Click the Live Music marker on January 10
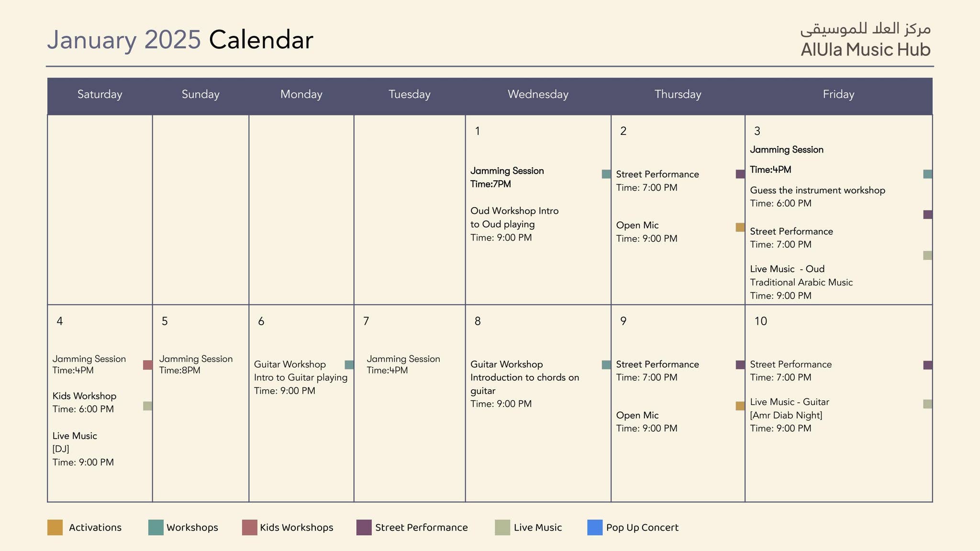The width and height of the screenshot is (980, 551). point(927,404)
